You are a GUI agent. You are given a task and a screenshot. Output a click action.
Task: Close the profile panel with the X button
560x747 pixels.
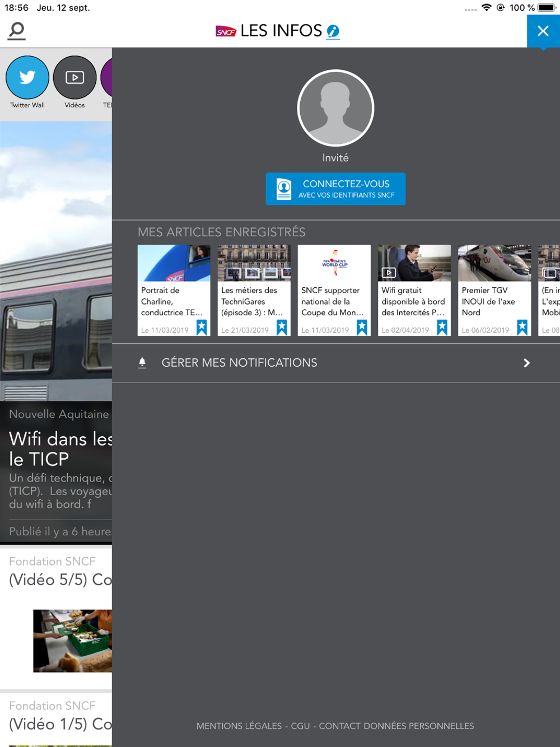543,31
